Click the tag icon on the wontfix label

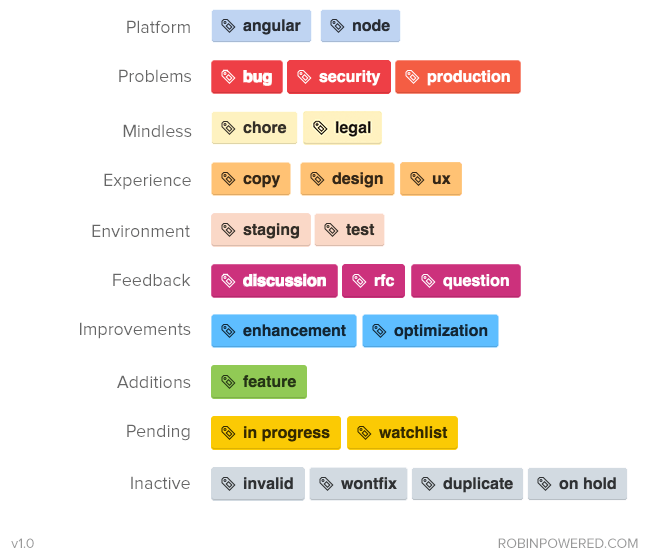[326, 484]
